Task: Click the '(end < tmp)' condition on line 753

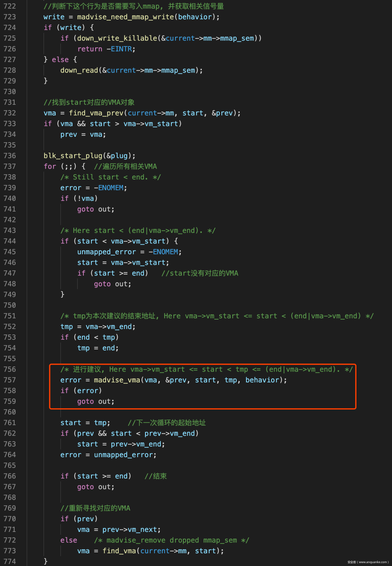Action: point(96,337)
